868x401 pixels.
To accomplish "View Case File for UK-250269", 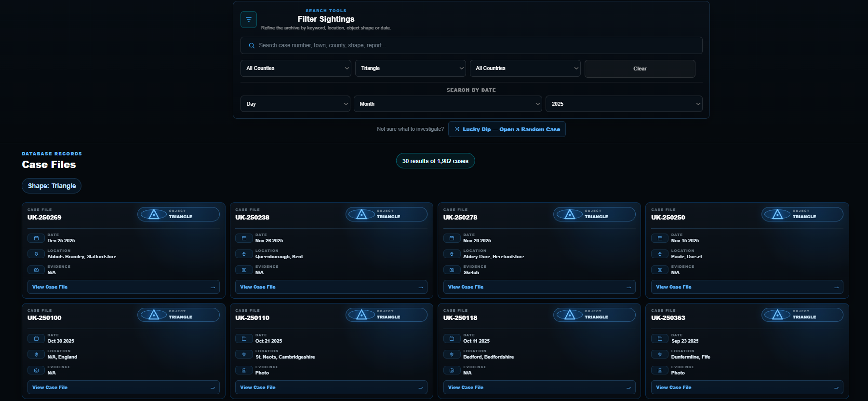I will [123, 287].
